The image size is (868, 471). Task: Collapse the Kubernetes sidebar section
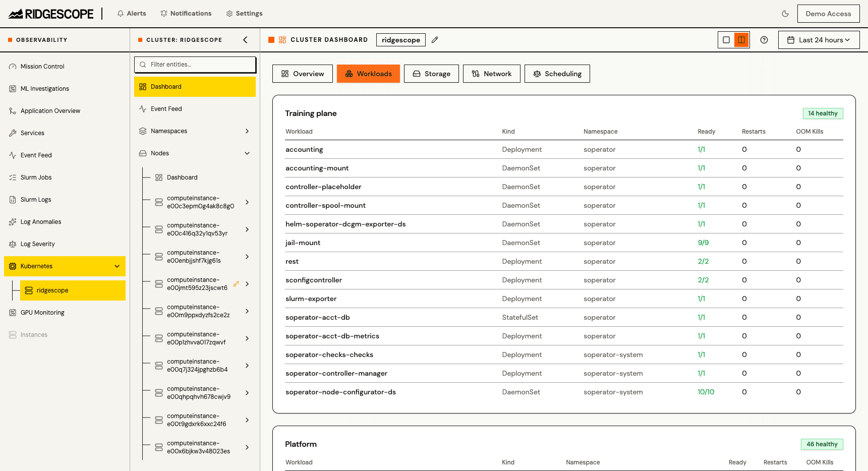point(117,266)
